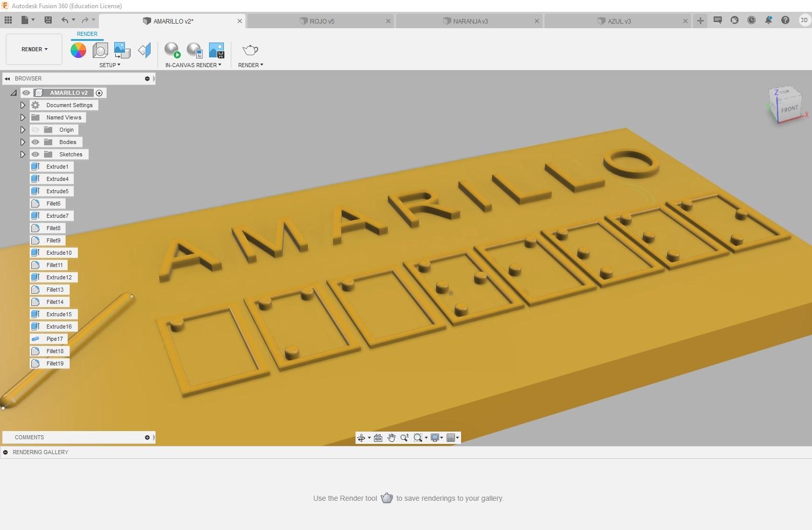Open the comments speech bubble icon in top bar

pyautogui.click(x=718, y=21)
